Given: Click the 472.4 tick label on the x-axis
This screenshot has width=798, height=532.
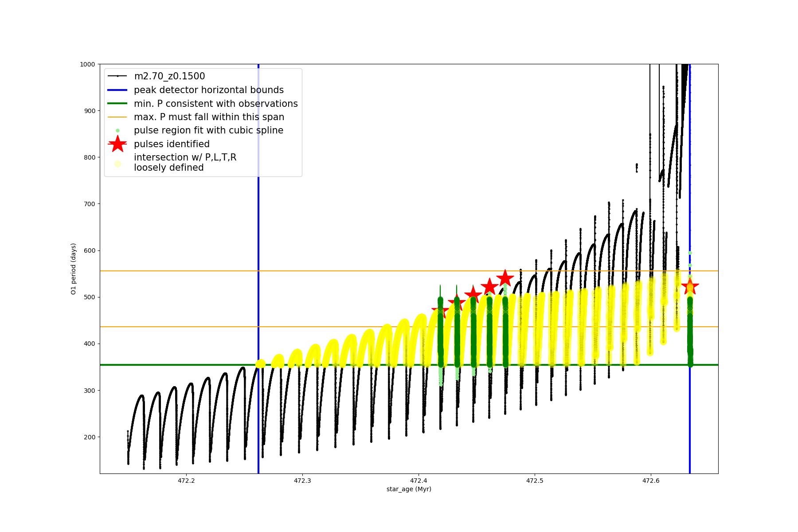Looking at the screenshot, I should pyautogui.click(x=419, y=481).
